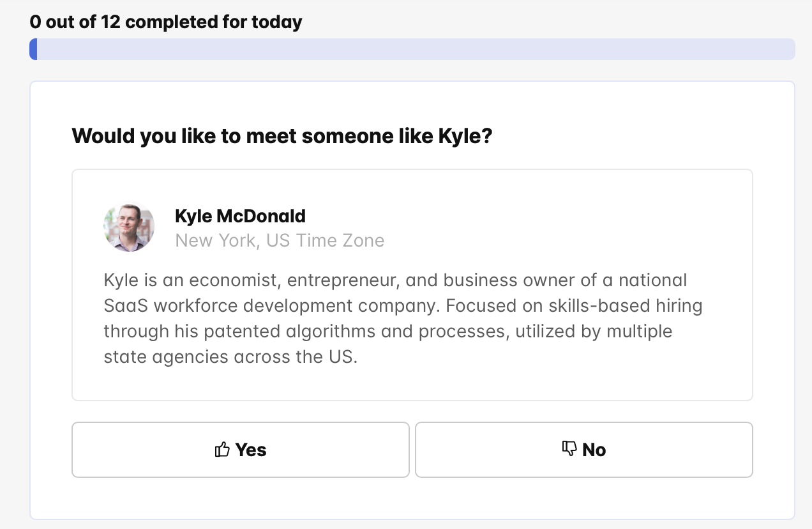
Task: Click the 'SaaS workforce development company' bio line
Action: coord(402,305)
